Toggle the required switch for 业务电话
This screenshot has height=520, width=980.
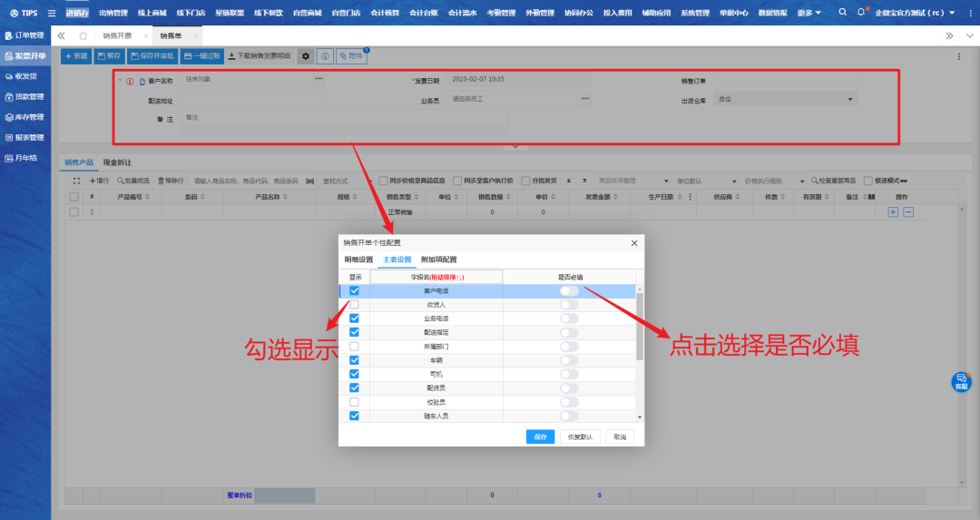569,319
